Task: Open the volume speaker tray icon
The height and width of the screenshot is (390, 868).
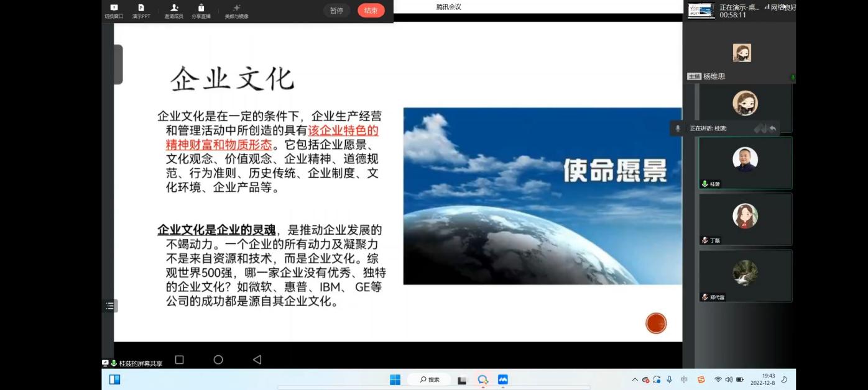Action: coord(729,379)
